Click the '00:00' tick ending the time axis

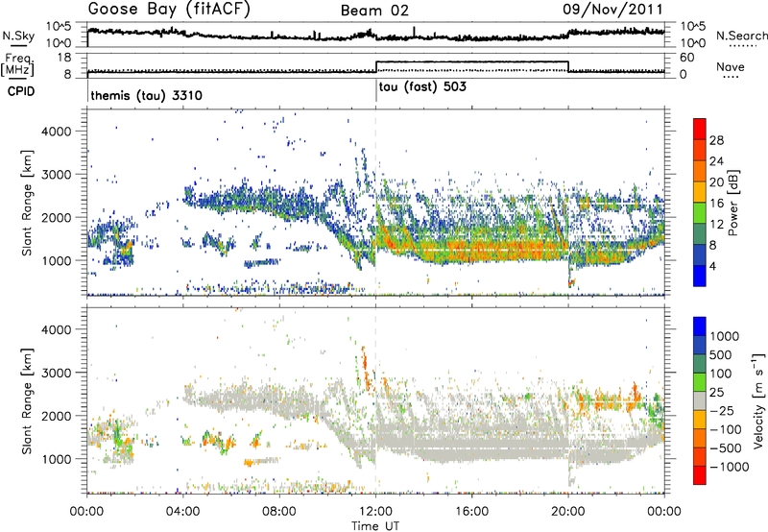coord(663,512)
